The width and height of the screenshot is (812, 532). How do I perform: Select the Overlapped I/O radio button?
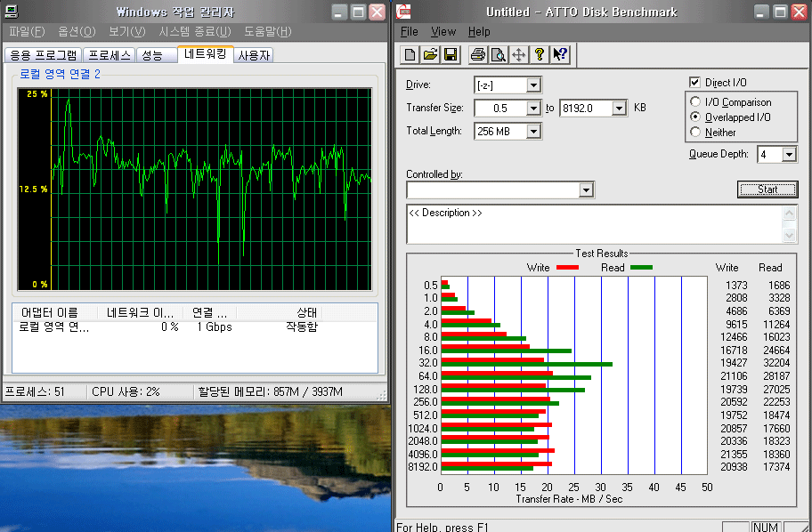[695, 117]
